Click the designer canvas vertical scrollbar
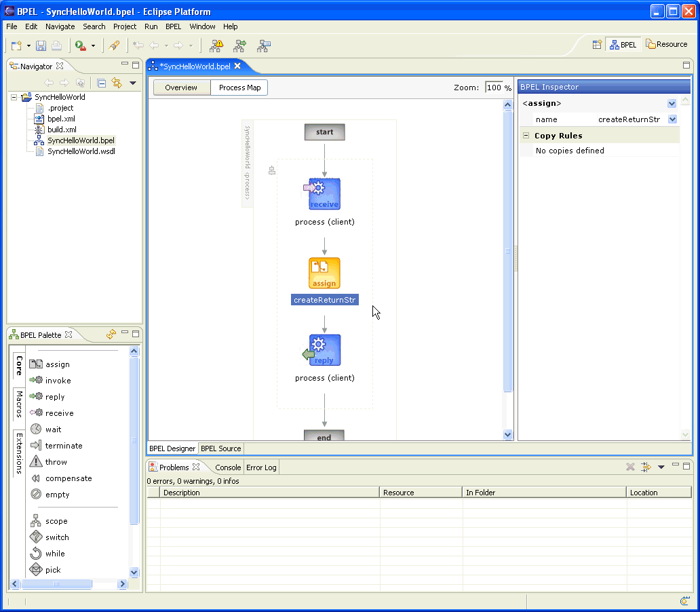This screenshot has width=700, height=612. click(507, 250)
